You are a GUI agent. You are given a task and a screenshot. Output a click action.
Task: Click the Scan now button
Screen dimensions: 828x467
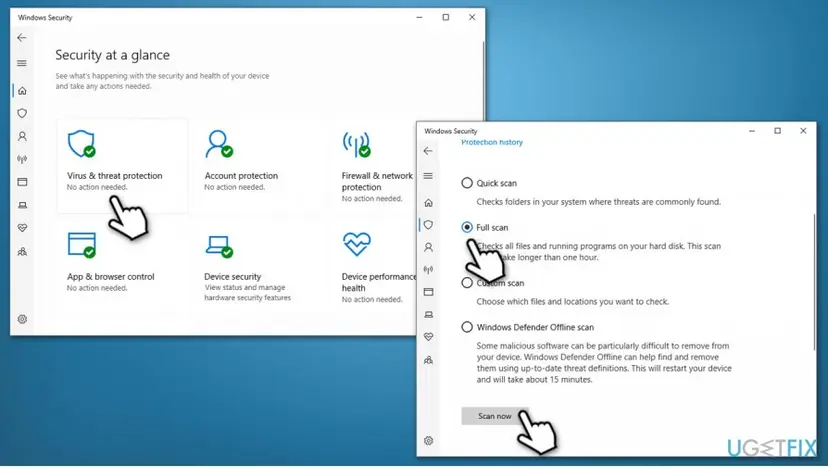(495, 416)
